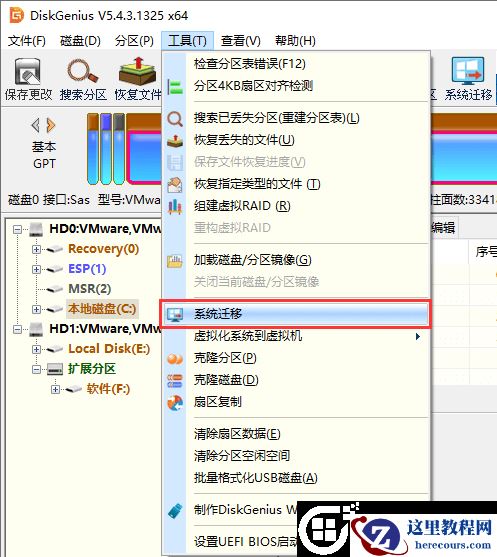
Task: Click the 系统迁移 toolbar icon at right
Action: click(x=468, y=71)
